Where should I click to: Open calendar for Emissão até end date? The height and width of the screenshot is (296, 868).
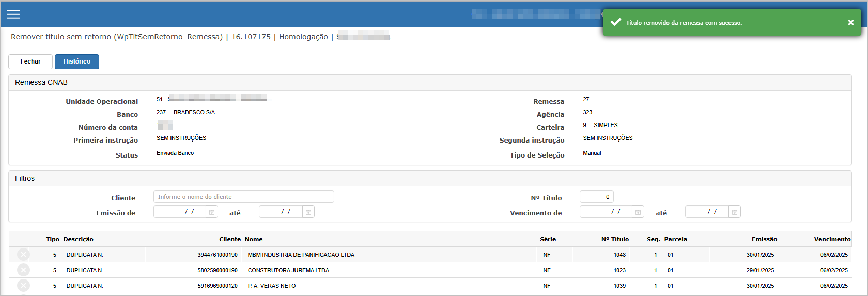point(308,212)
